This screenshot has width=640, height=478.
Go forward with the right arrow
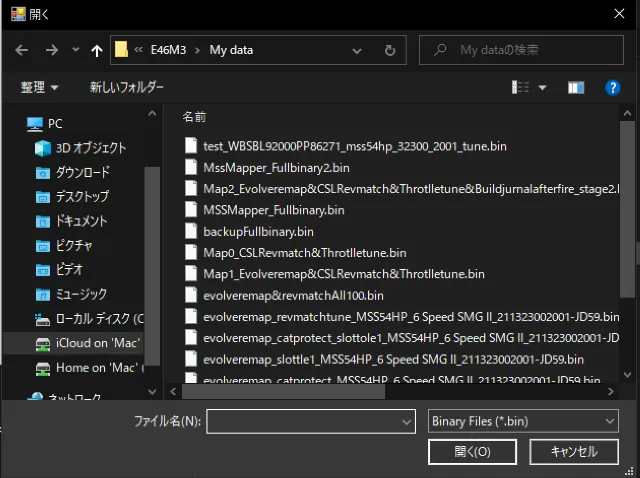(51, 50)
